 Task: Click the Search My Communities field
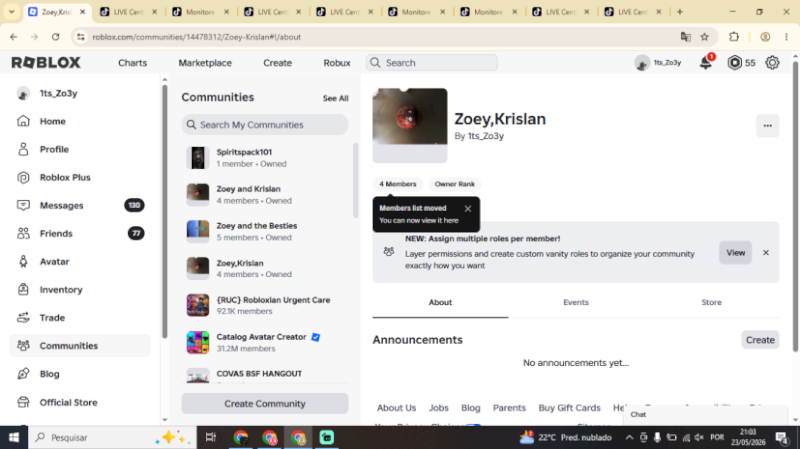(265, 125)
